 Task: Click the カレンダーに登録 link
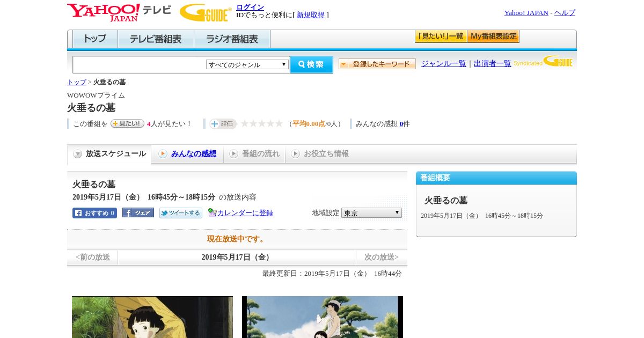[245, 213]
